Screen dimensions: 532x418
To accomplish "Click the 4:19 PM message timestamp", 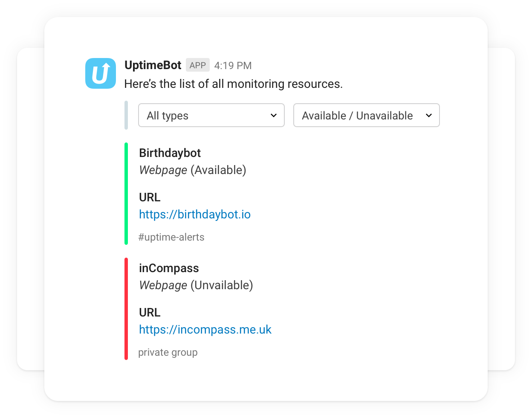I will pyautogui.click(x=233, y=66).
